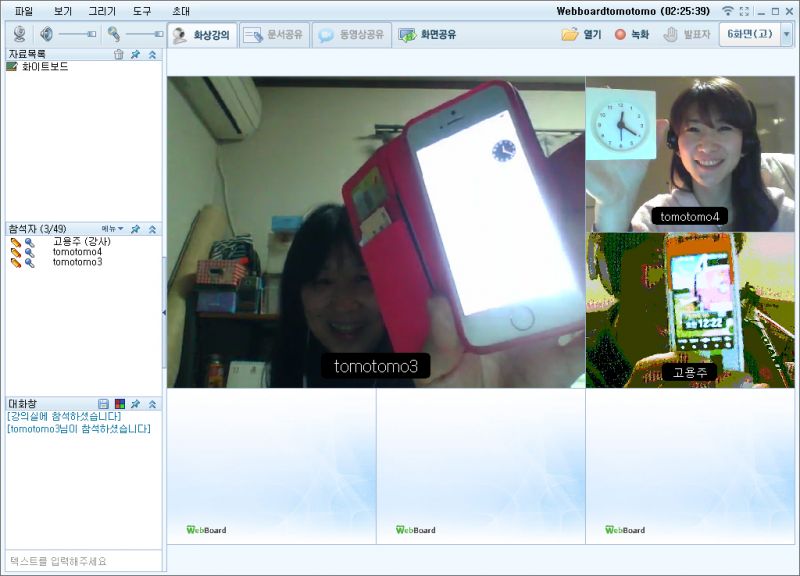This screenshot has width=800, height=576.
Task: Click the microphone icon beside tomotomo3
Action: coord(30,263)
